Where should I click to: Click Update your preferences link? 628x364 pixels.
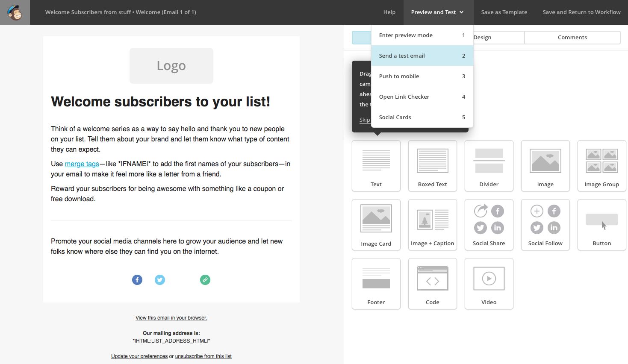click(x=139, y=356)
